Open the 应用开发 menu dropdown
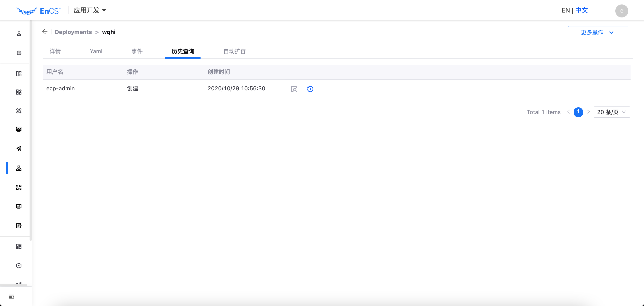The image size is (644, 306). point(90,10)
